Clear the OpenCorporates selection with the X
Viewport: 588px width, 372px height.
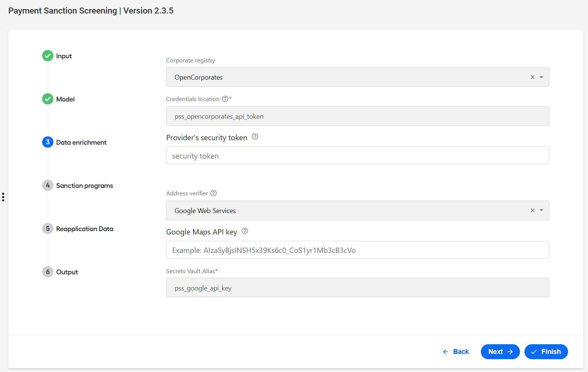click(533, 77)
